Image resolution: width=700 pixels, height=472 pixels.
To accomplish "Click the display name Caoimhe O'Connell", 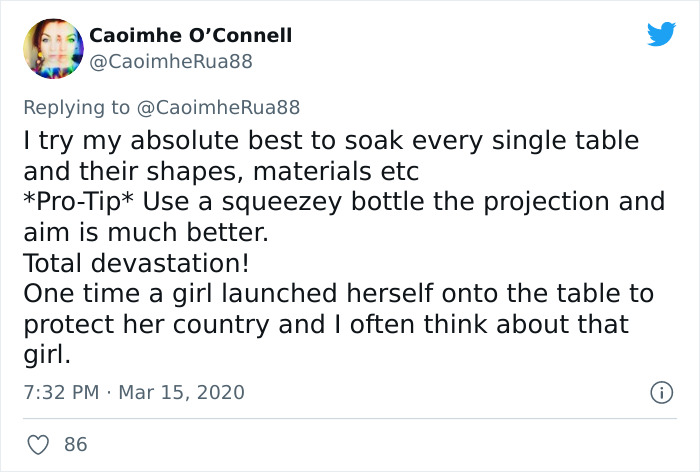I will coord(191,36).
